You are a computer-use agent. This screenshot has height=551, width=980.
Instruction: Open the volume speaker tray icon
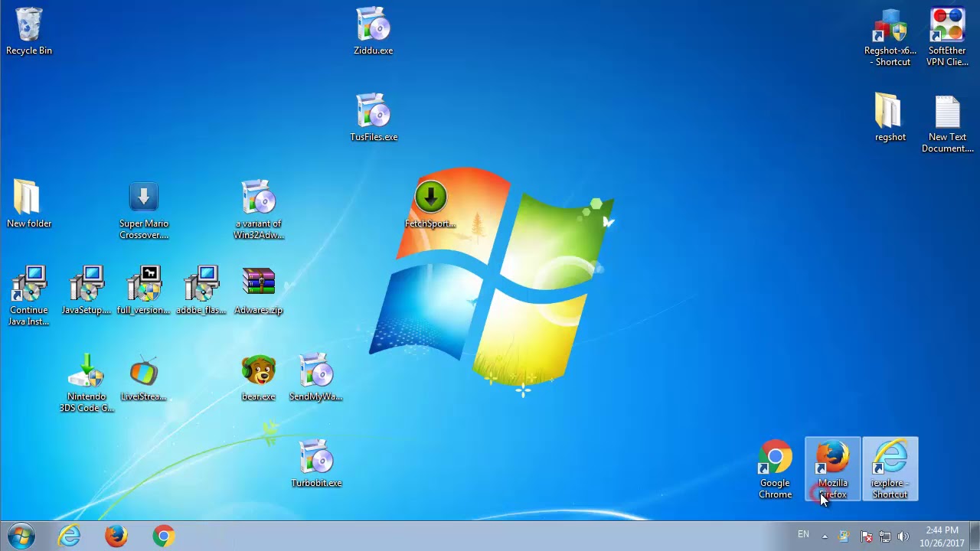click(903, 536)
